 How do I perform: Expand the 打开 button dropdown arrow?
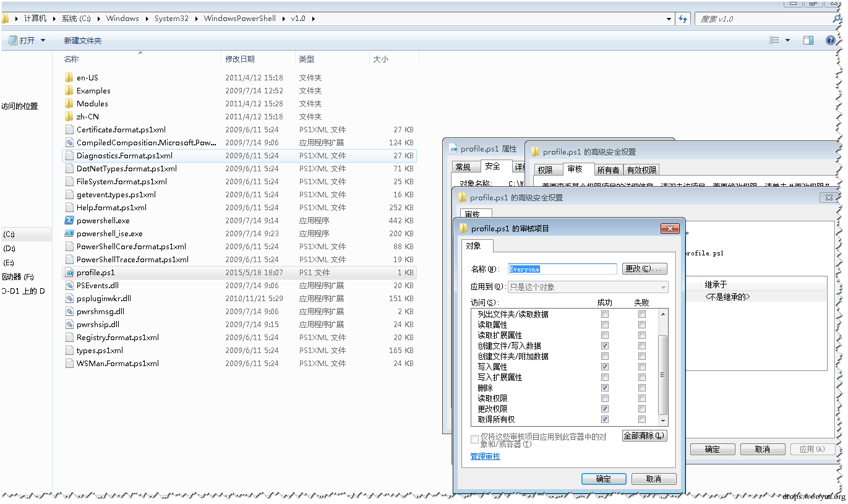[43, 40]
